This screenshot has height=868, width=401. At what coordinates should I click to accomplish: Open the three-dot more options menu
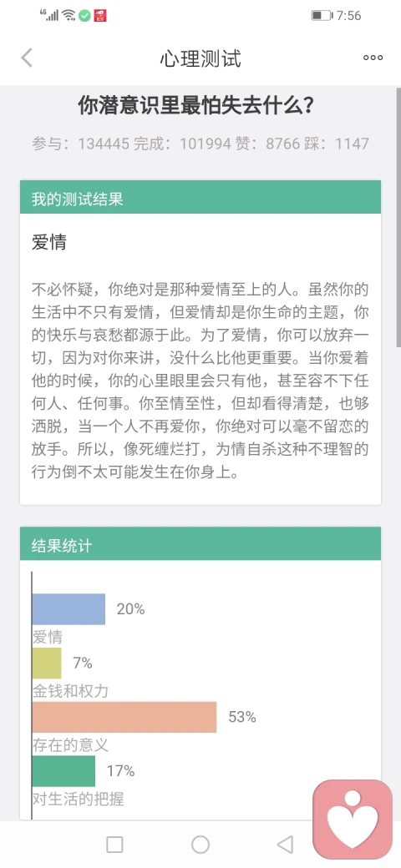(373, 58)
